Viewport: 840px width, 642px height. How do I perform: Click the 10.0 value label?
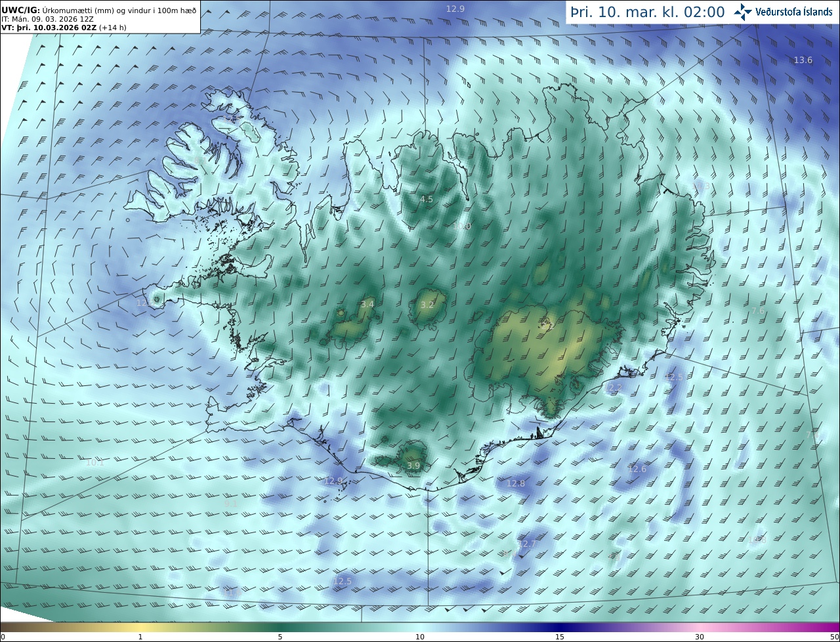click(x=462, y=226)
